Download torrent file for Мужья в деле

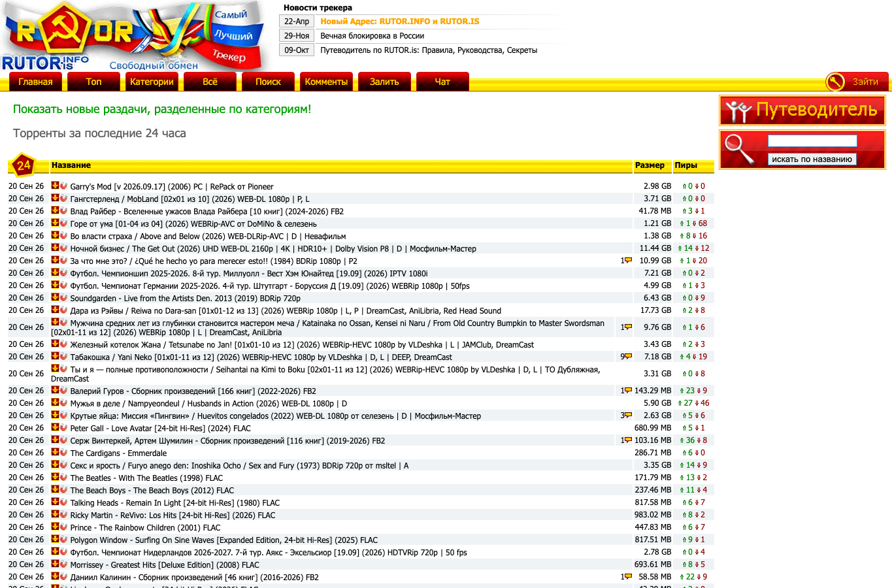(56, 402)
